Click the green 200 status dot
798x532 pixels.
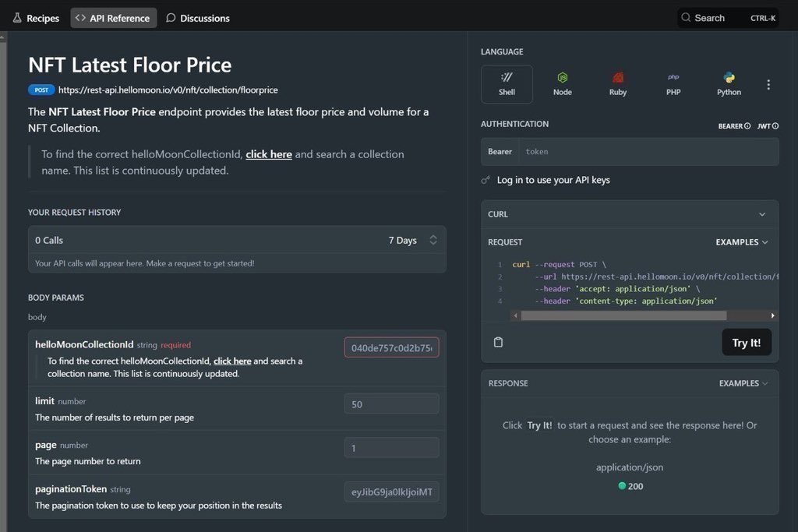(x=621, y=486)
